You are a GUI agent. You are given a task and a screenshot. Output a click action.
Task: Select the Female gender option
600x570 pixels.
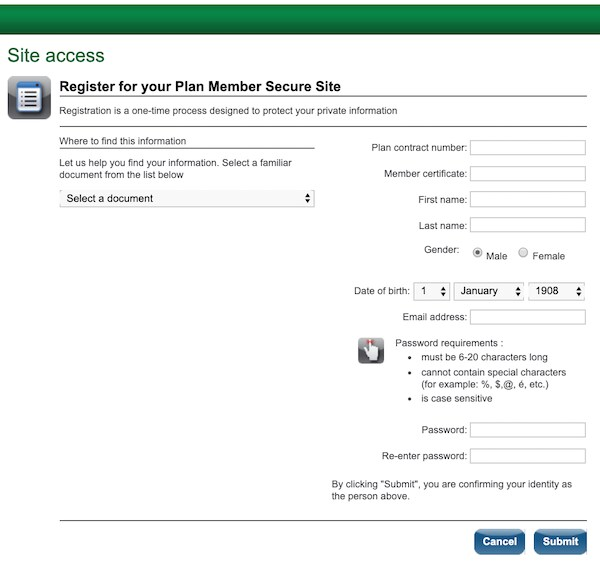point(523,252)
